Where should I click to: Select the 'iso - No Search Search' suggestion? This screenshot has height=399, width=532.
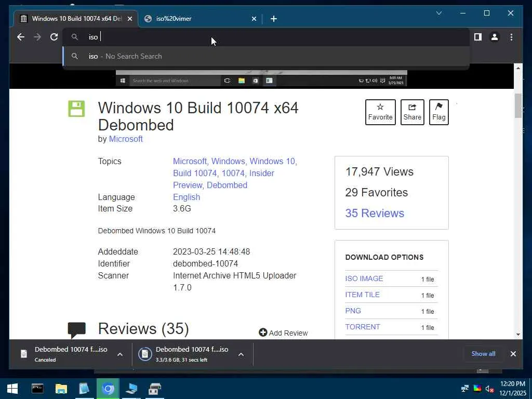[x=267, y=56]
